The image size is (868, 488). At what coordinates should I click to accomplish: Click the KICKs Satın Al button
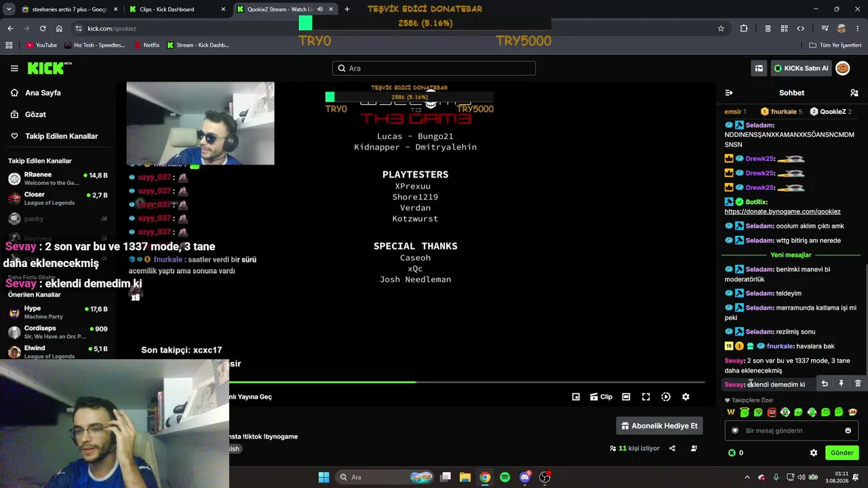coord(801,68)
